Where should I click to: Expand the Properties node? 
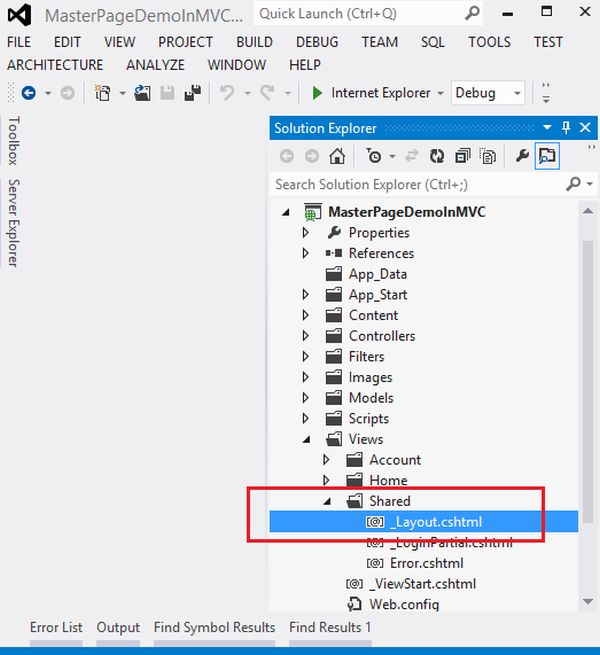click(305, 232)
